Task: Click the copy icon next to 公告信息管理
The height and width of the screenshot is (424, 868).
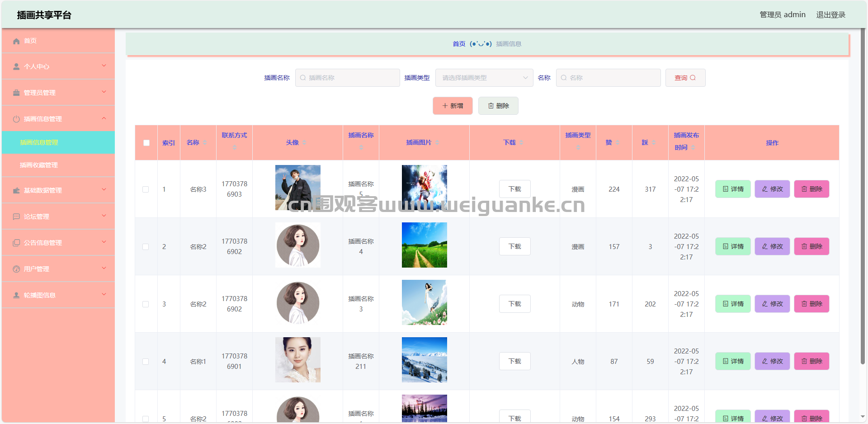Action: tap(16, 243)
